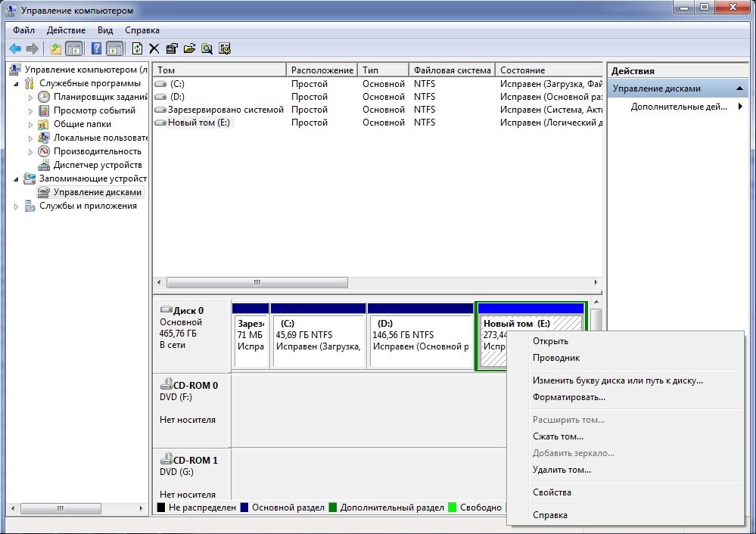Open the Справка menu in menu bar
This screenshot has height=534, width=756.
pos(142,30)
